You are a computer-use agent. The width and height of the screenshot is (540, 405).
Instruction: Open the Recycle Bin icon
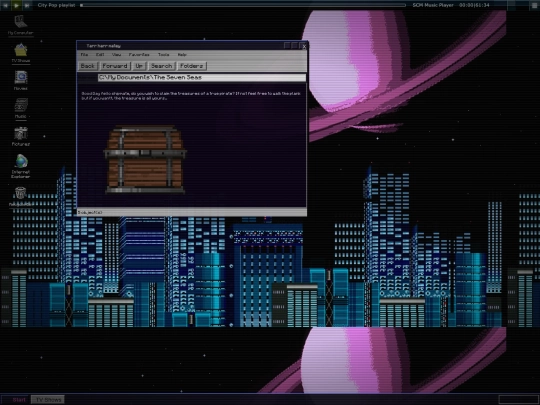click(x=21, y=196)
